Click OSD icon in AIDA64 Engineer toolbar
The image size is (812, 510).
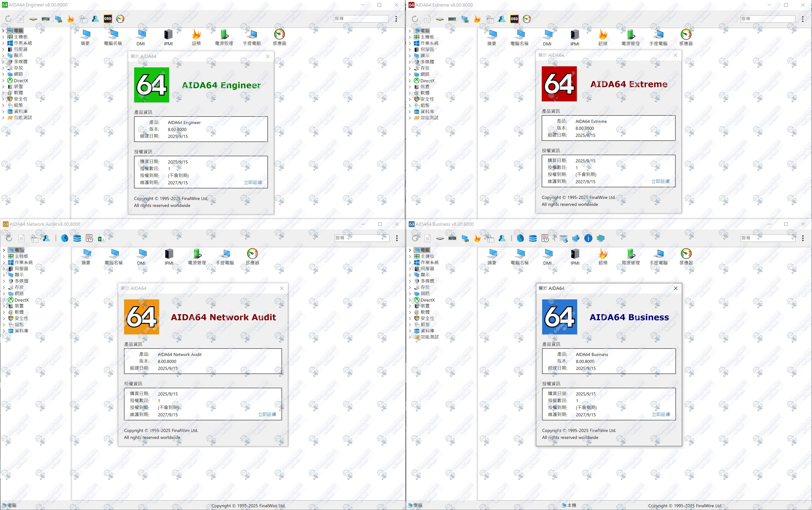coord(108,19)
